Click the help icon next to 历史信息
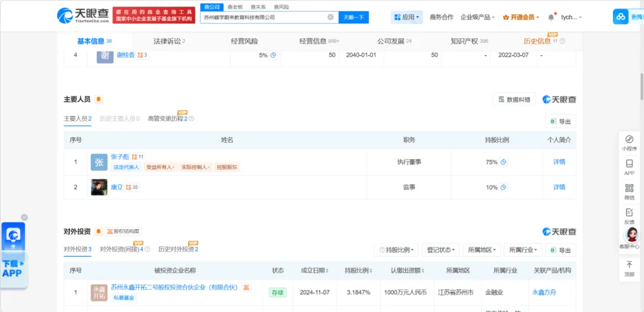This screenshot has width=644, height=312. click(563, 41)
